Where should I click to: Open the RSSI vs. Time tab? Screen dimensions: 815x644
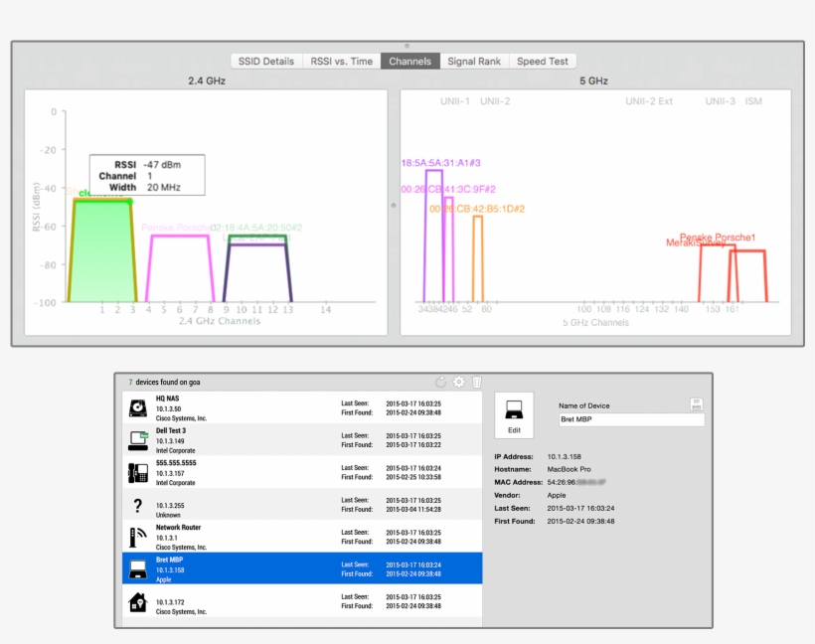point(340,61)
